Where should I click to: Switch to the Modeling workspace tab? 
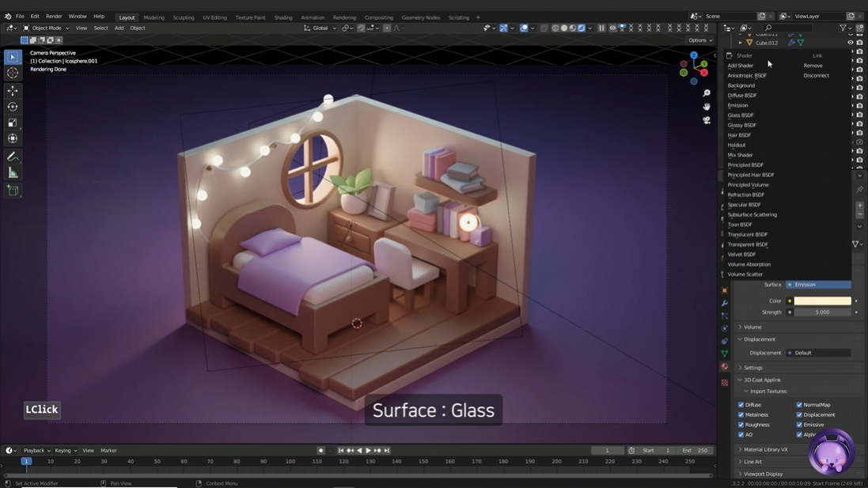tap(154, 17)
